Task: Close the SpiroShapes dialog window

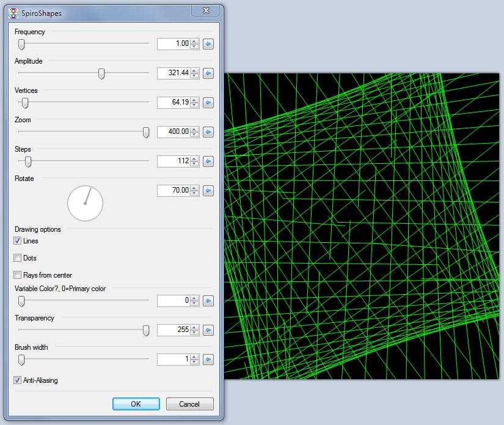Action: pyautogui.click(x=206, y=10)
